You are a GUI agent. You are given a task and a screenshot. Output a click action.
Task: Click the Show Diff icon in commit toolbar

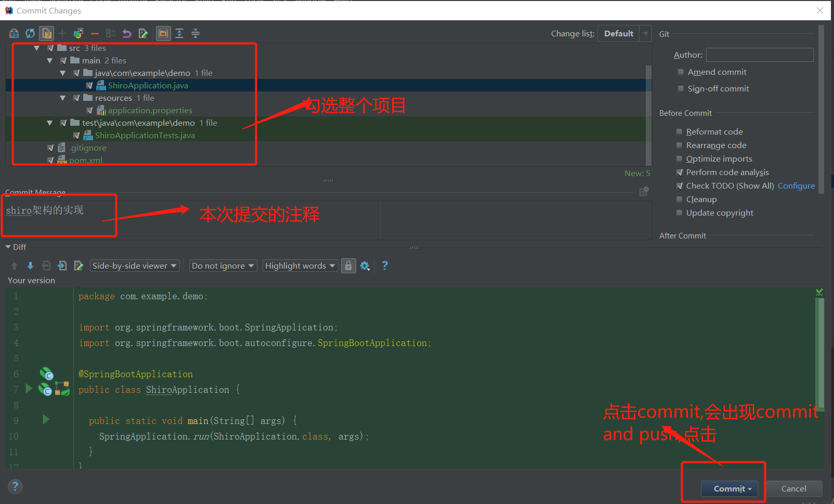(14, 34)
